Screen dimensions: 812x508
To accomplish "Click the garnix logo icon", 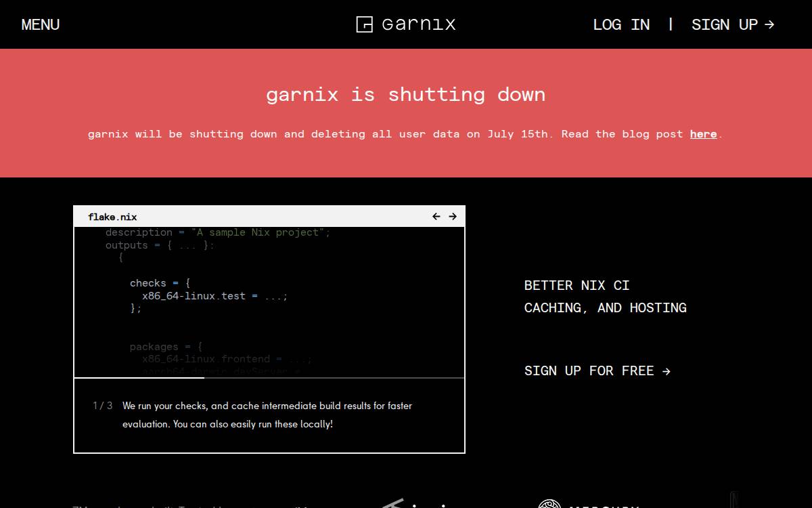I will [364, 24].
